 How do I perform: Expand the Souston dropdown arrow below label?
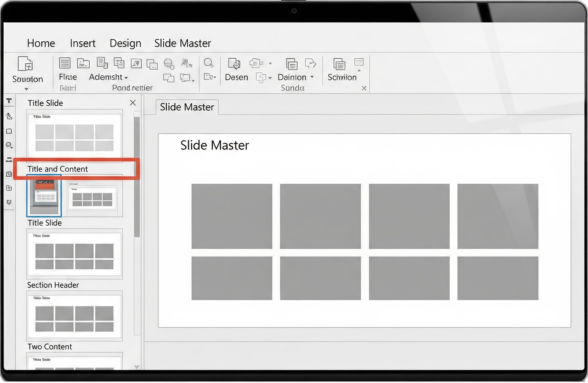coord(26,89)
